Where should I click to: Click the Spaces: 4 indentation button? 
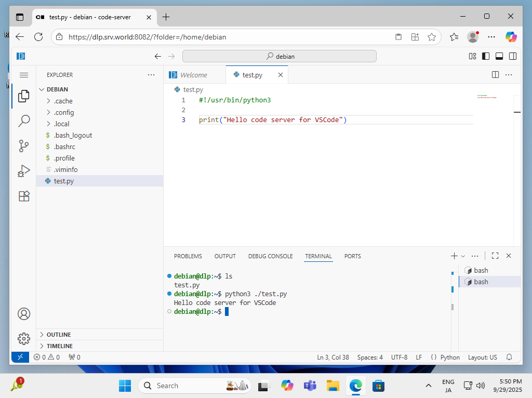pos(370,357)
